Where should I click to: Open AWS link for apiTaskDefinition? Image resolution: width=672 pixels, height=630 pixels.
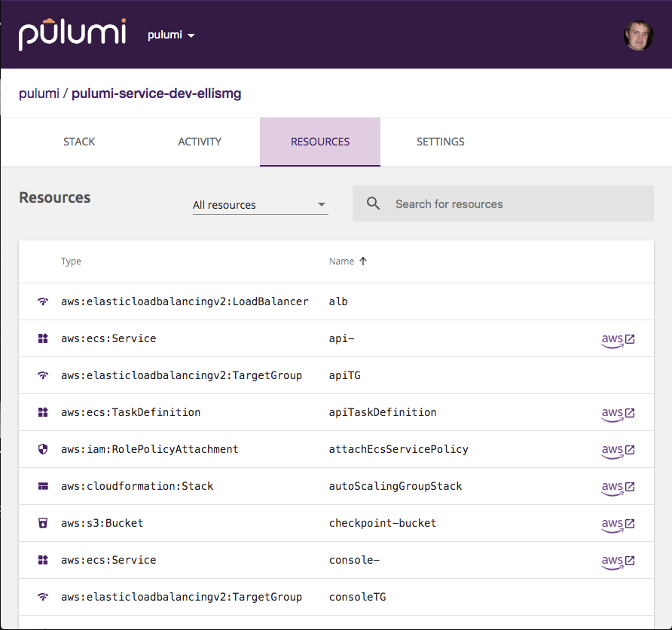618,413
